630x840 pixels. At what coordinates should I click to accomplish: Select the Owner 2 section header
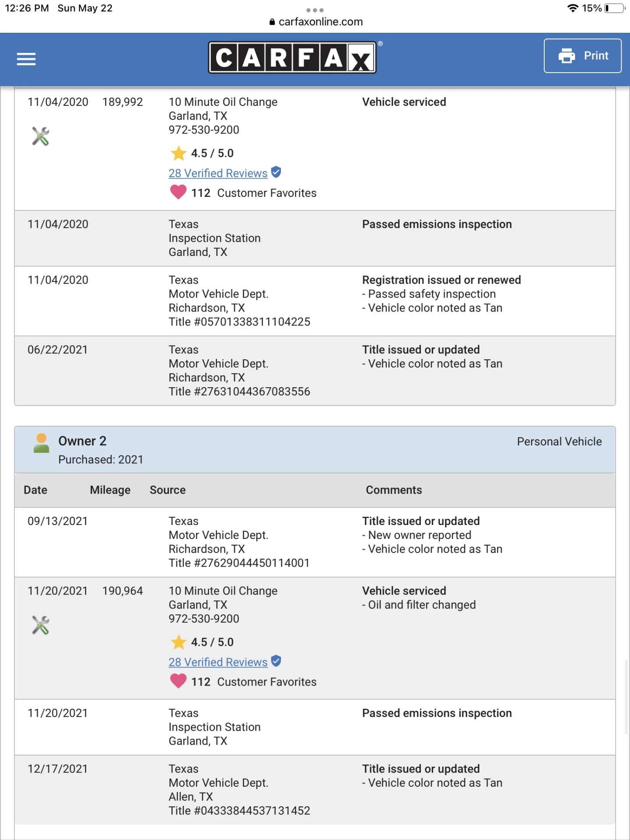(x=82, y=441)
